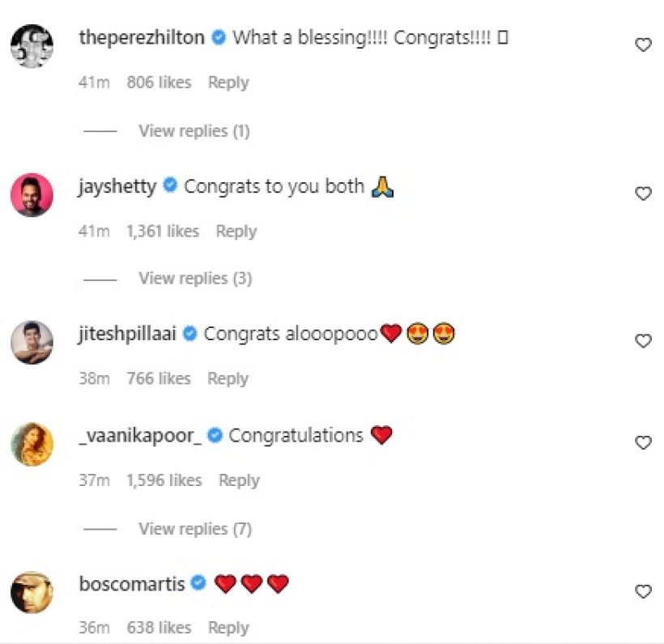This screenshot has height=644, width=664.
Task: Open boscomartis's profile avatar
Action: click(32, 592)
